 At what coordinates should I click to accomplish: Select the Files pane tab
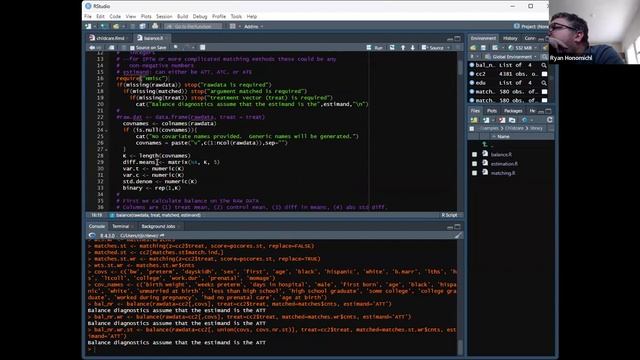pyautogui.click(x=475, y=111)
